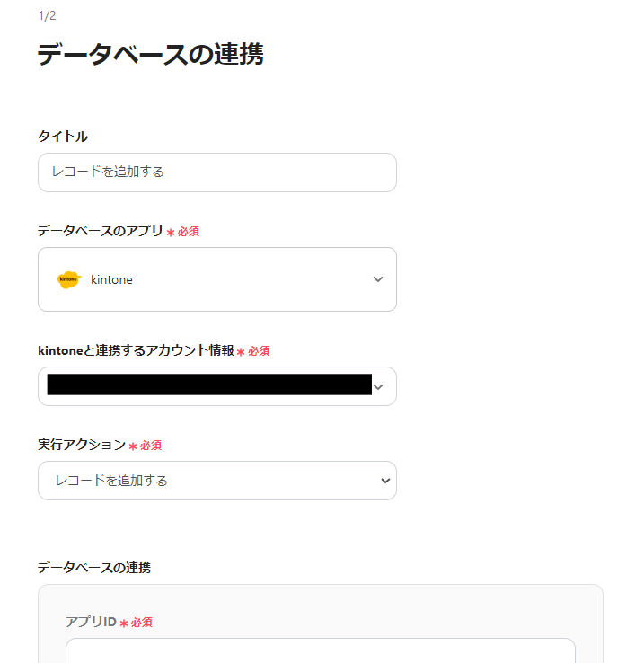Click the required asterisk beside アカウント情報 label
This screenshot has width=644, height=663.
[241, 351]
